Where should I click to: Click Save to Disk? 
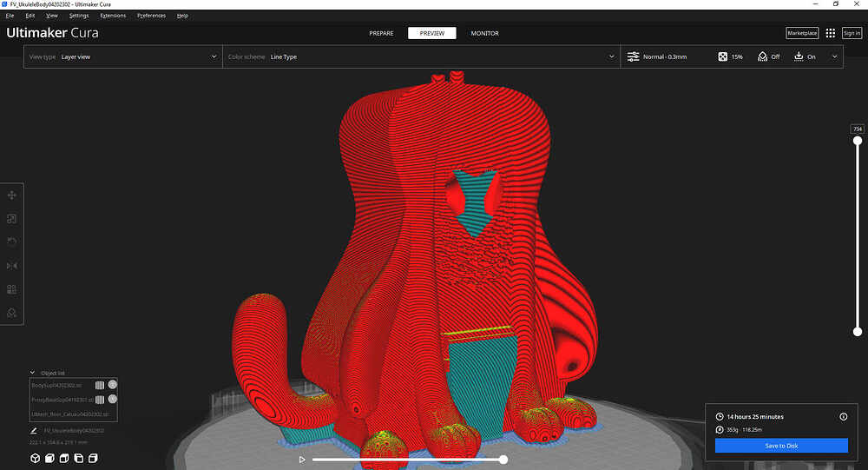pos(781,446)
